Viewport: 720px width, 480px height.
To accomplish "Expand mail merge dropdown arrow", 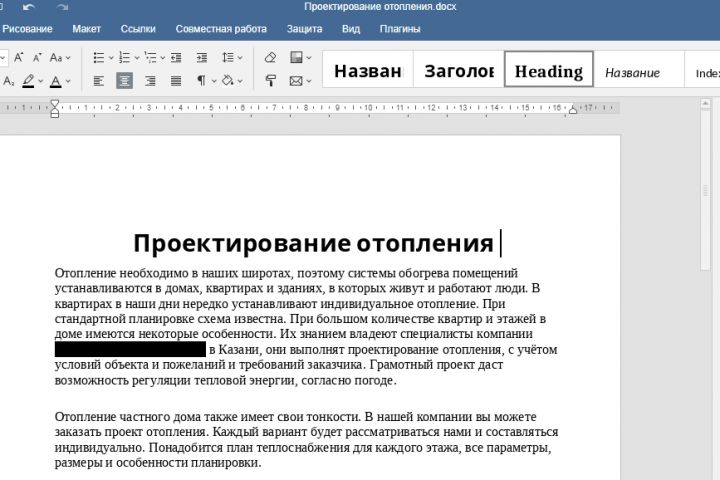I will click(309, 81).
